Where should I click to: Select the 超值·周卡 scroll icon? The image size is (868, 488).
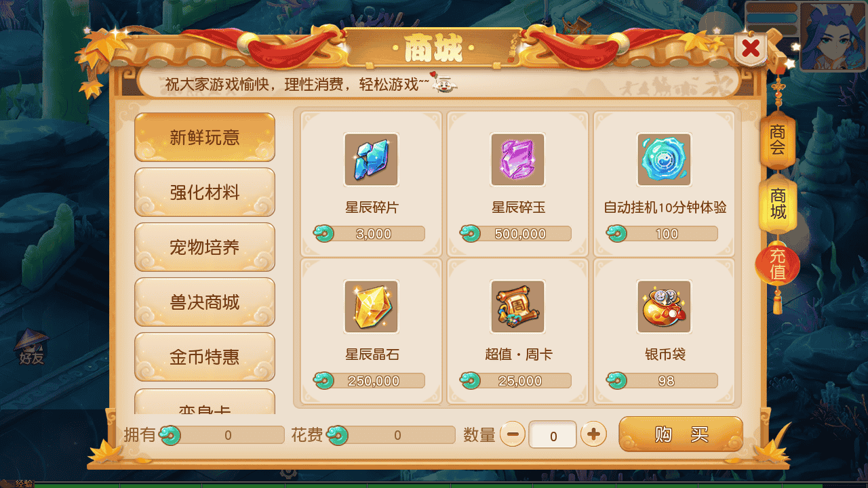pos(517,306)
